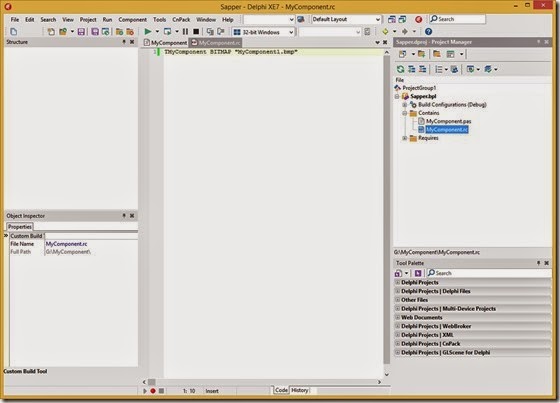Click the editor horizontal scrollbar thumb
Screen dimensions: 560x403
[152, 382]
